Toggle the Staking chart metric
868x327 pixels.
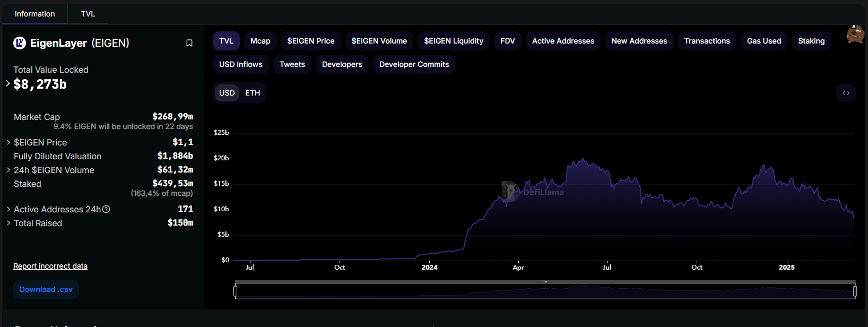pyautogui.click(x=812, y=41)
